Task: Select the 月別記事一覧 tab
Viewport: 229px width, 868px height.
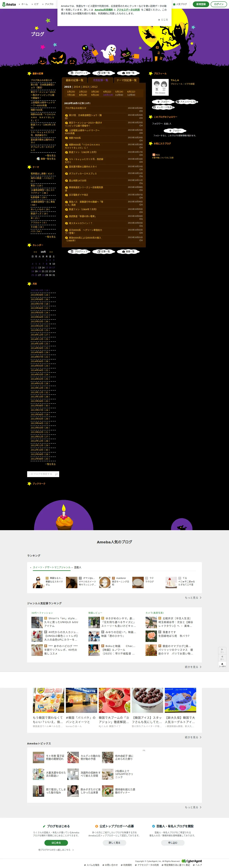Action: 100,80
